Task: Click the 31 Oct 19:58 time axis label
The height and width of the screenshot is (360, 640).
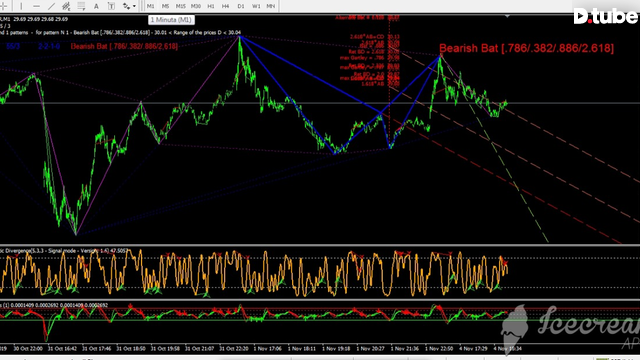Action: 165,349
